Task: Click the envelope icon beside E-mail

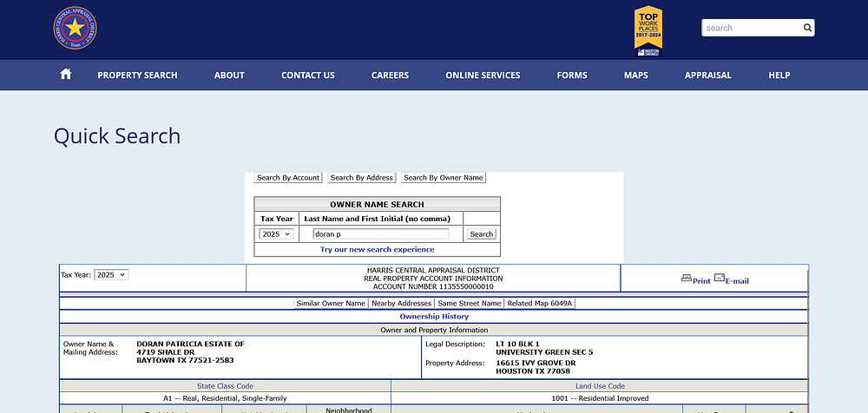Action: click(719, 278)
